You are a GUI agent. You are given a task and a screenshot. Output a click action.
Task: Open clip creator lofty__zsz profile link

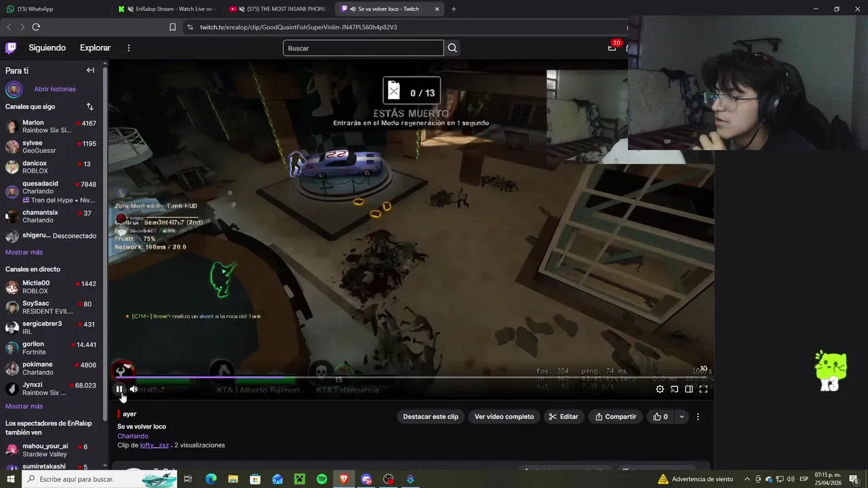pyautogui.click(x=155, y=445)
